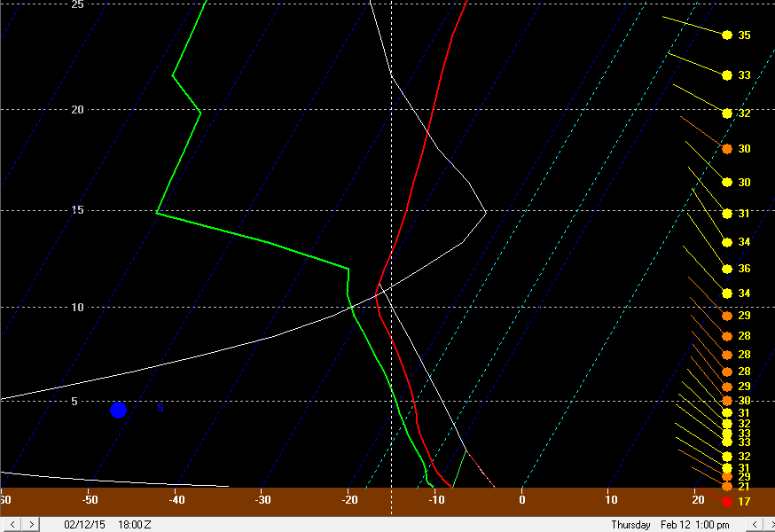
Task: Click the yellow wind dot labeled 32 at top
Action: click(x=727, y=113)
